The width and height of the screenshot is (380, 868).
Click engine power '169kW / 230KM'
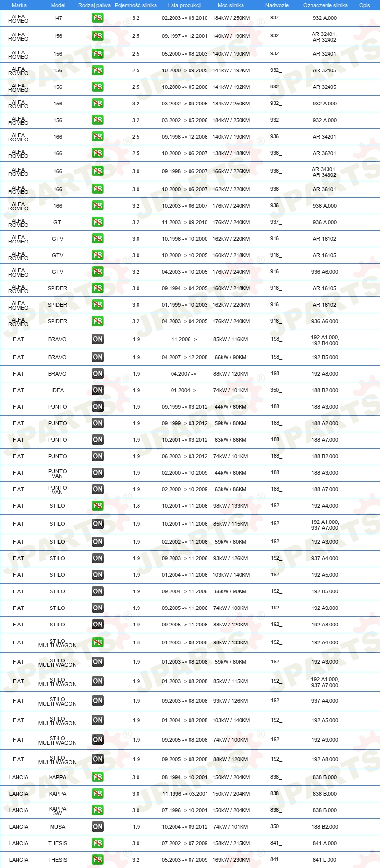(x=231, y=860)
